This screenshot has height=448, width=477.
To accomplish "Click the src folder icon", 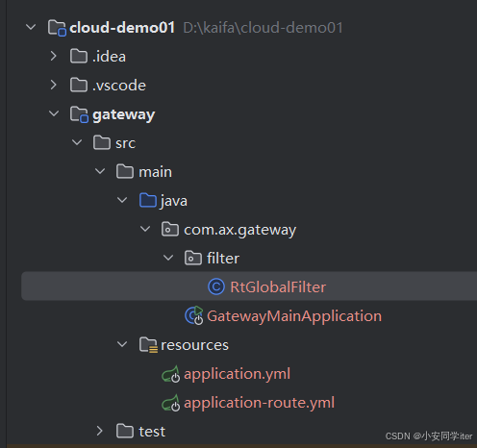I will click(x=102, y=142).
